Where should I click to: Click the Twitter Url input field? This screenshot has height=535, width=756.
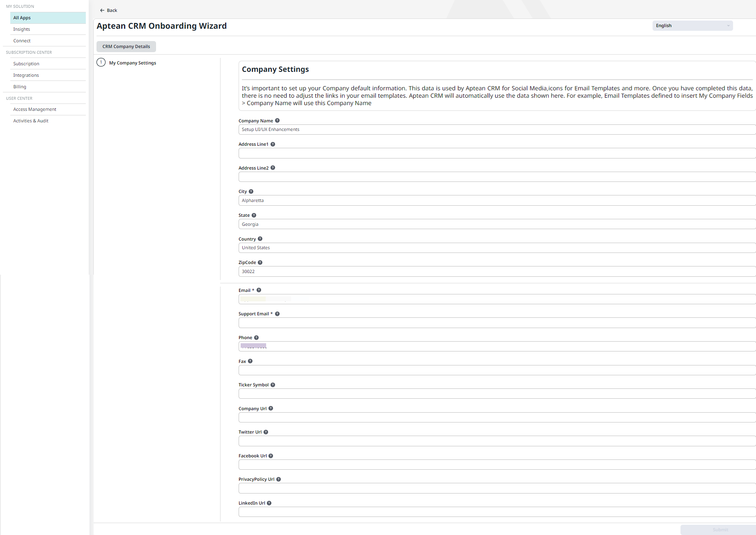(x=497, y=441)
